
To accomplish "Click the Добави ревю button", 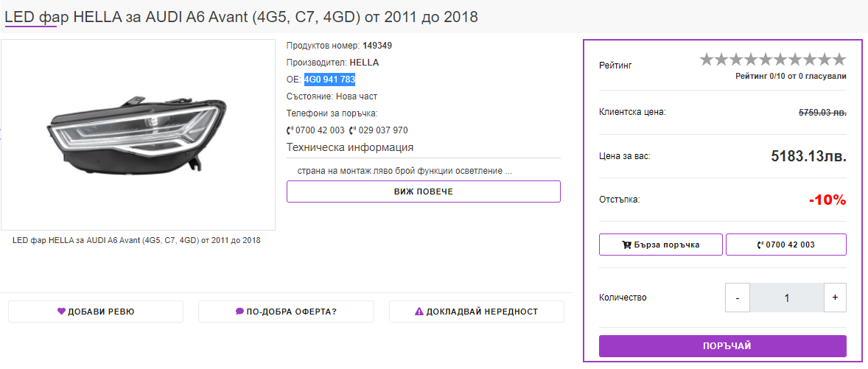I will [x=96, y=312].
